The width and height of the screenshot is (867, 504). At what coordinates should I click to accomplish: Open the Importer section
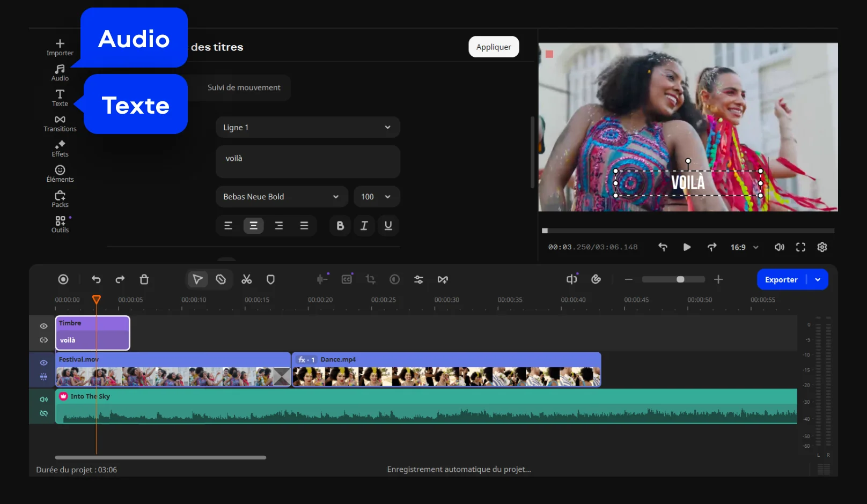click(x=60, y=47)
